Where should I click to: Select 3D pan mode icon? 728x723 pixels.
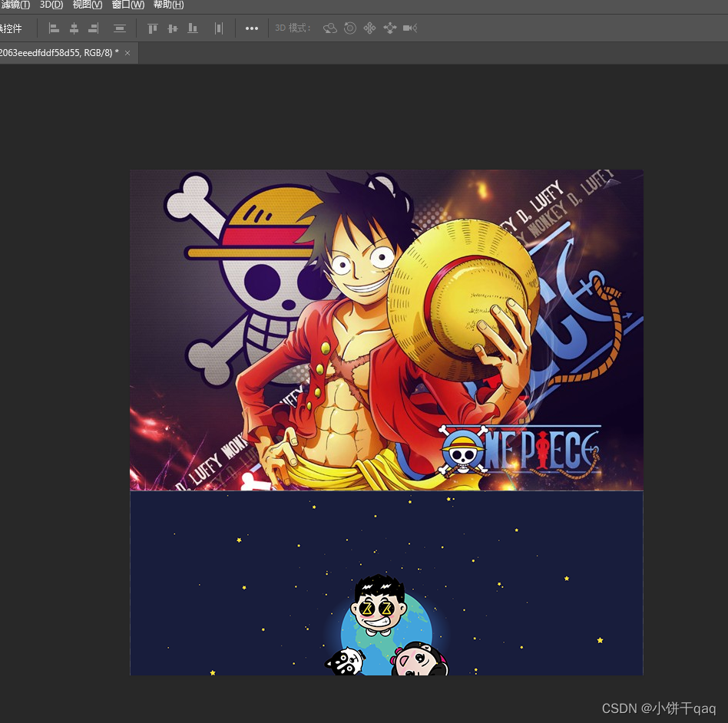[x=369, y=28]
